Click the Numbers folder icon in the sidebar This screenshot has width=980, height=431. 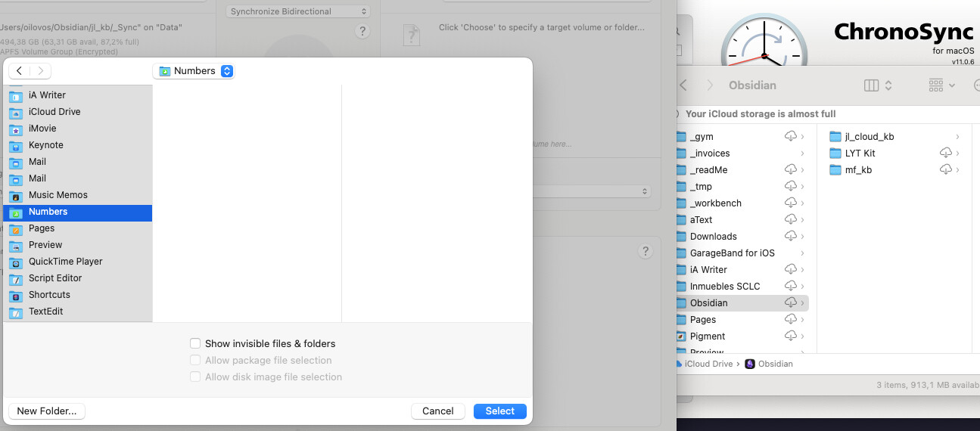16,212
